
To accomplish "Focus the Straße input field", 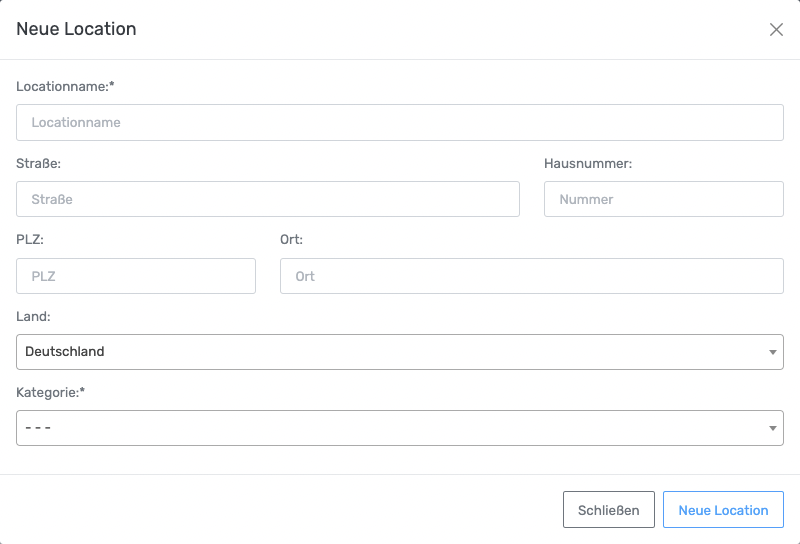I will click(268, 199).
